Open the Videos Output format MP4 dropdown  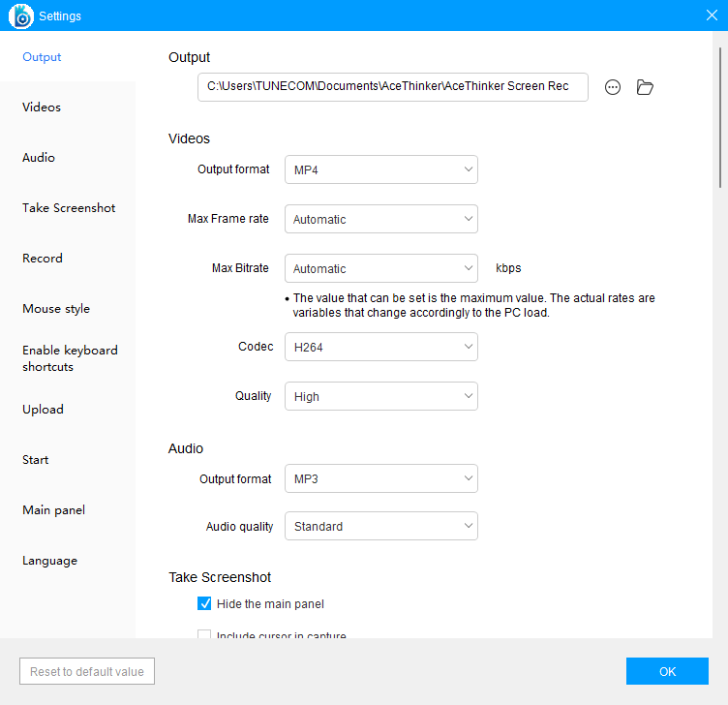pyautogui.click(x=381, y=169)
